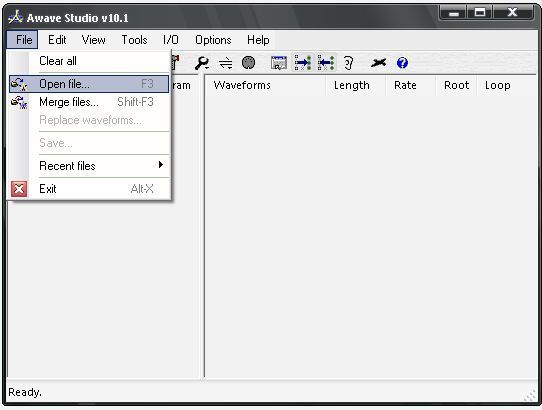542x410 pixels.
Task: Select Merge files... menu entry
Action: click(x=89, y=102)
